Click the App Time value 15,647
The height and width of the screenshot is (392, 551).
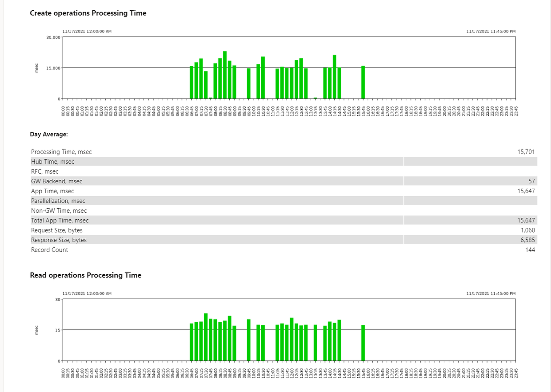526,191
